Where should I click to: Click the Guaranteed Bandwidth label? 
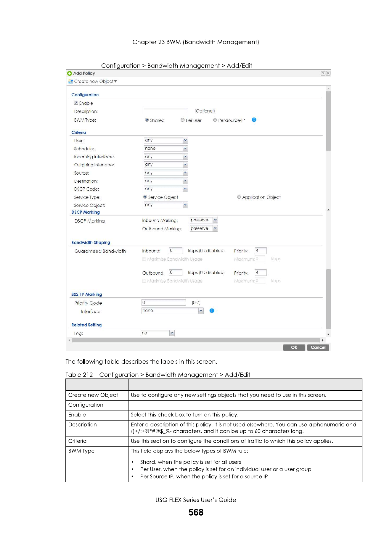coord(100,251)
